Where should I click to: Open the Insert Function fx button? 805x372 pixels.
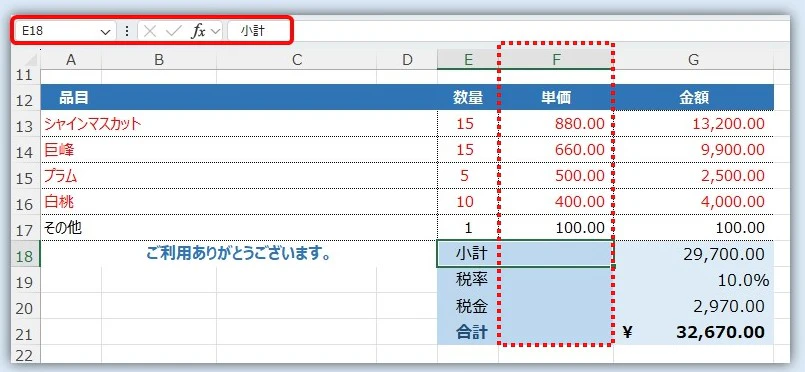[198, 31]
